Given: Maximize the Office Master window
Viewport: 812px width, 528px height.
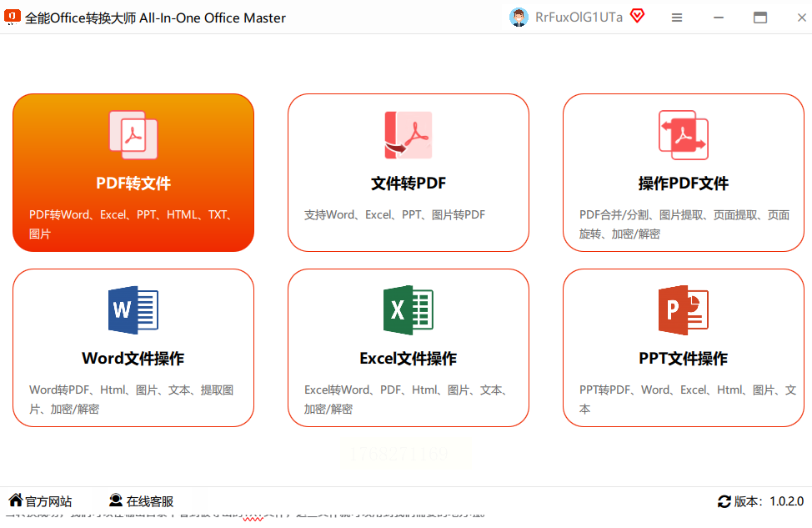Looking at the screenshot, I should coord(760,18).
